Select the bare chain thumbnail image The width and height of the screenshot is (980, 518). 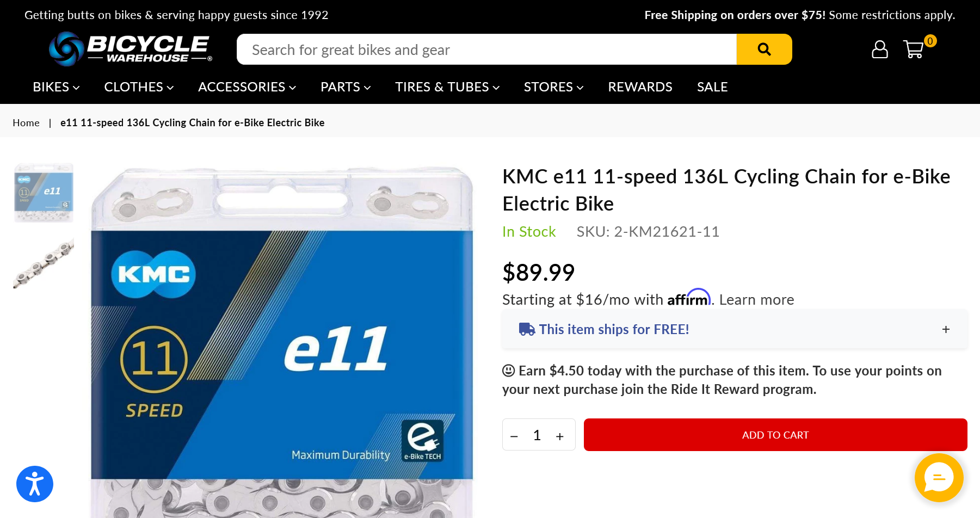click(44, 263)
